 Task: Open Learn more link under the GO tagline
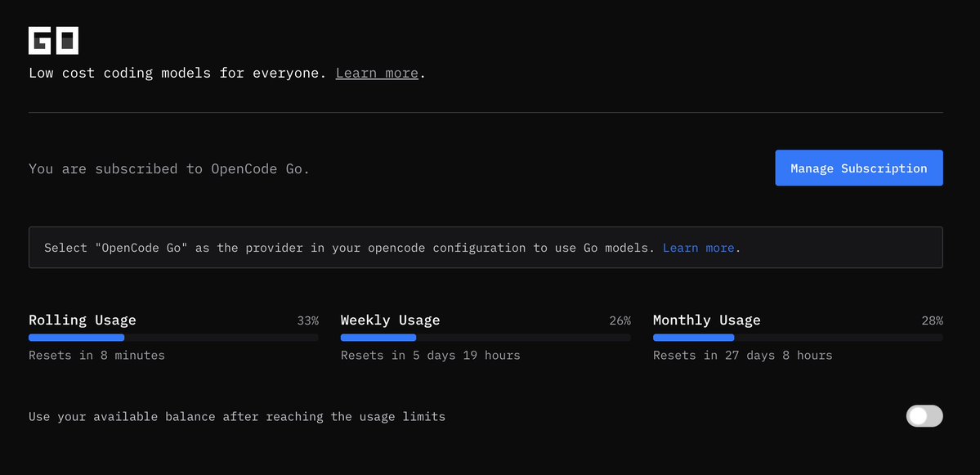(377, 73)
